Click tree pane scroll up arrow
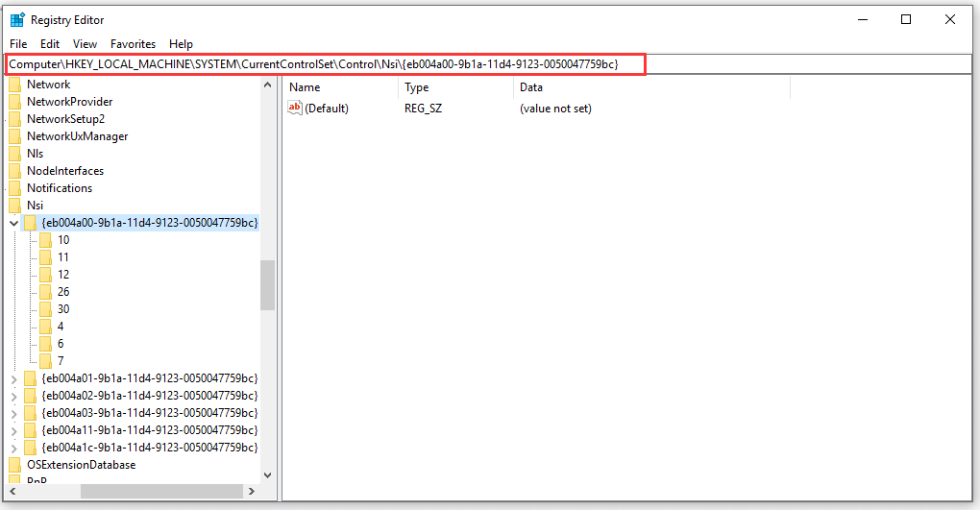The height and width of the screenshot is (510, 980). [267, 85]
